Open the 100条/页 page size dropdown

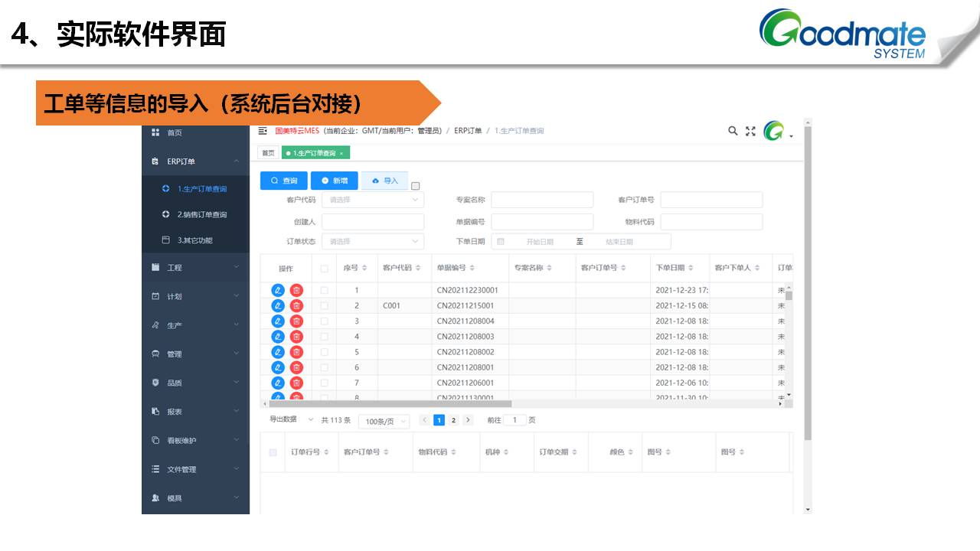(x=384, y=421)
